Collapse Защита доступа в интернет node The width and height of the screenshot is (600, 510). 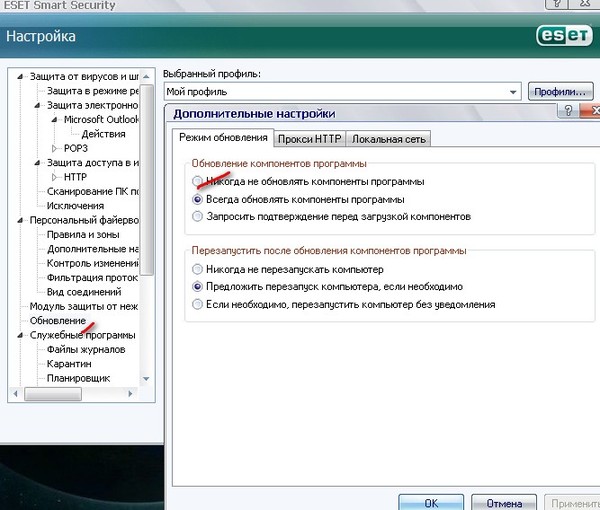[x=37, y=163]
